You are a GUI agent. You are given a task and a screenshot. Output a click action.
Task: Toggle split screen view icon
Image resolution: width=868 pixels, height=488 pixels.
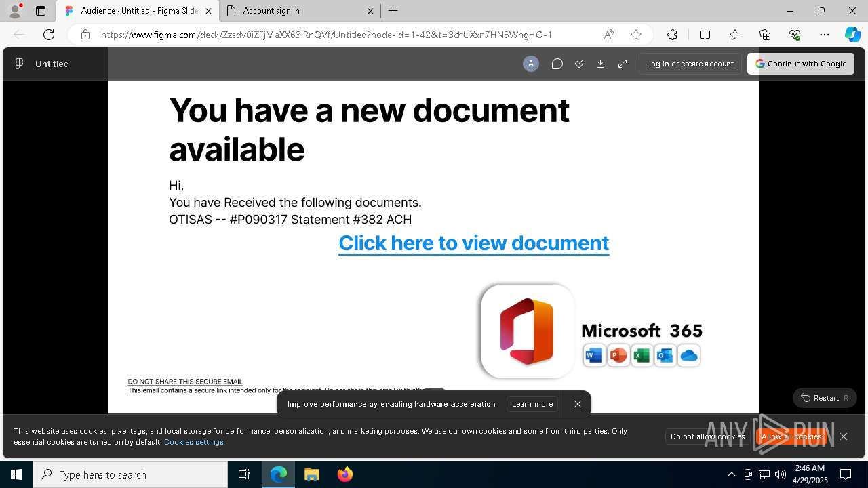pyautogui.click(x=705, y=35)
